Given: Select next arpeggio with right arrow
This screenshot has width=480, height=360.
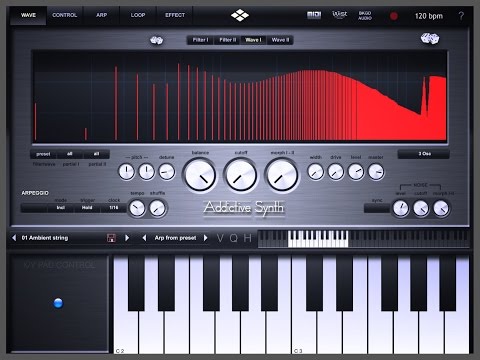Looking at the screenshot, I should tap(206, 238).
